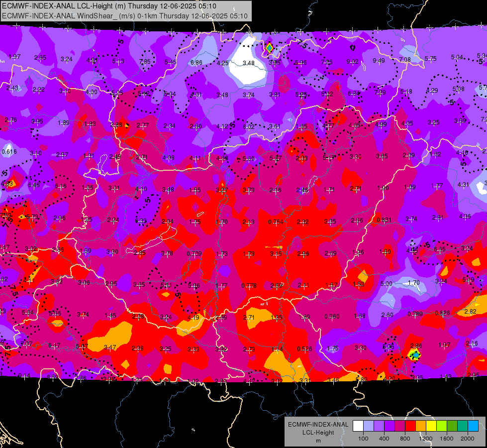Click the wind shear value 0.826
Screen dimensions: 487x448
pos(442,313)
